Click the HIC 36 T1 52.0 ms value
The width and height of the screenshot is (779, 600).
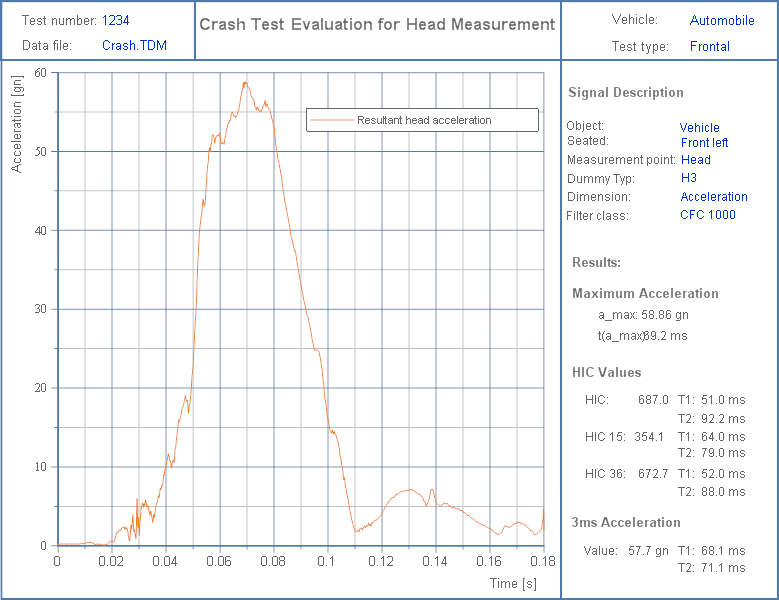pos(723,474)
